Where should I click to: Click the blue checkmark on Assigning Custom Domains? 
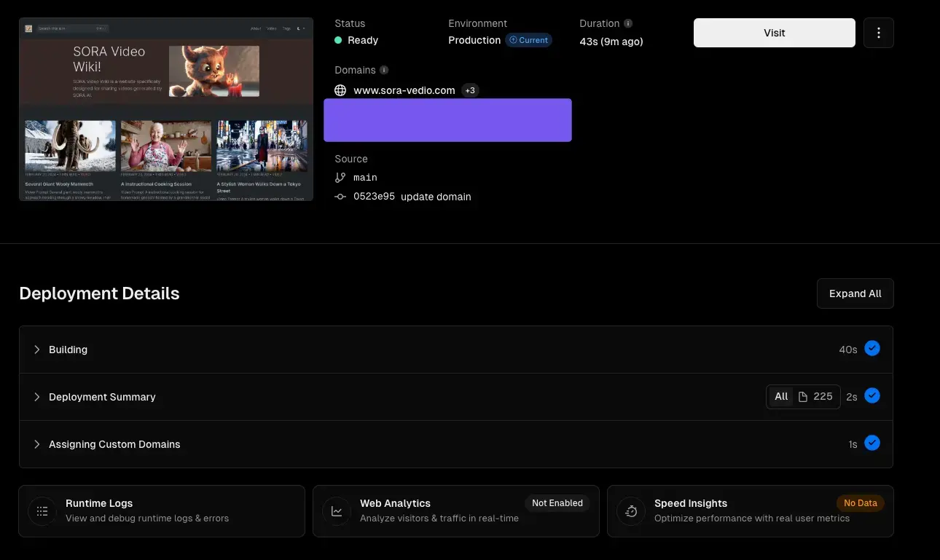click(x=872, y=443)
